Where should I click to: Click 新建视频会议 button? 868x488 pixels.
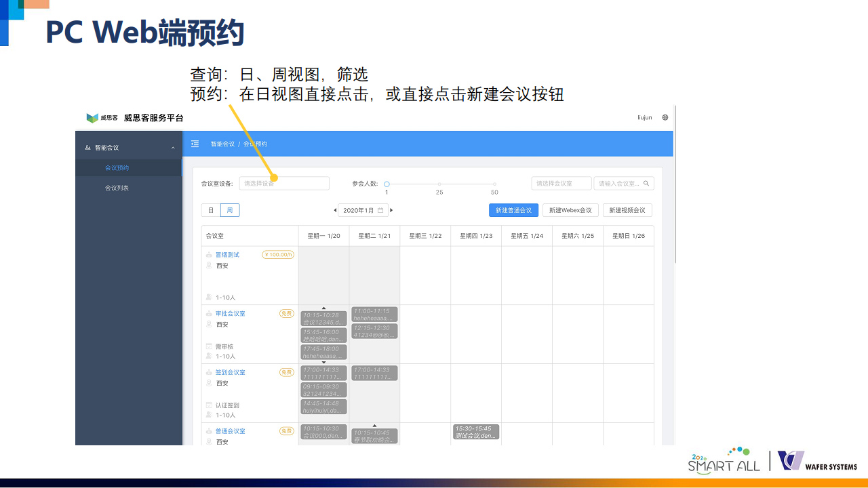(627, 210)
